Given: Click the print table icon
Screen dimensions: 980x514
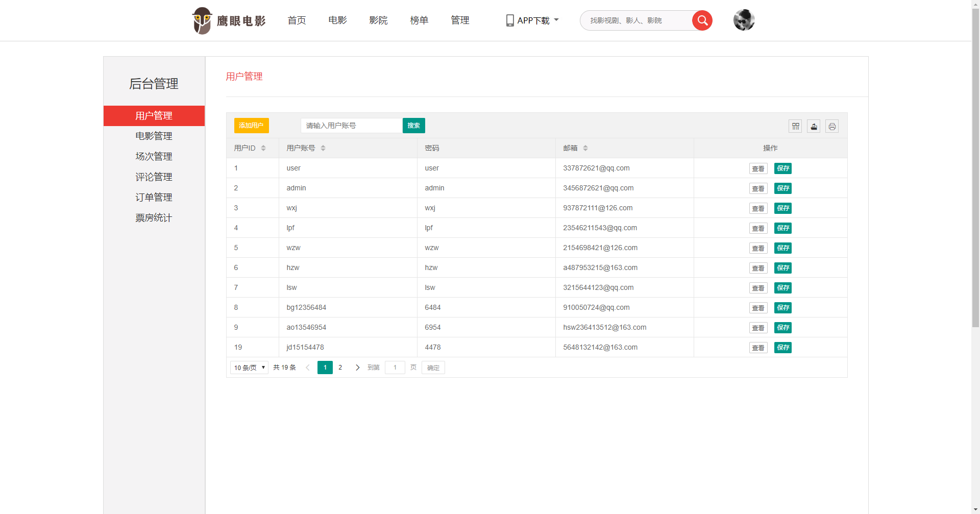Looking at the screenshot, I should click(x=832, y=126).
